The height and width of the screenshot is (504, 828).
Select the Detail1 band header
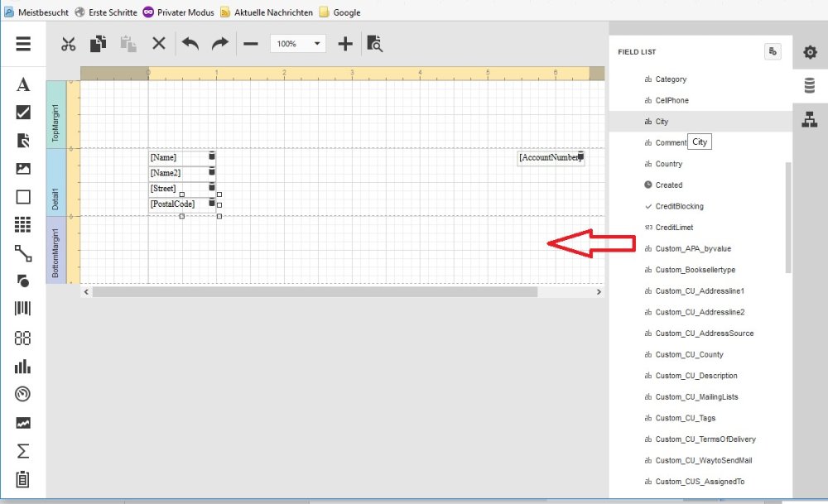coord(55,183)
